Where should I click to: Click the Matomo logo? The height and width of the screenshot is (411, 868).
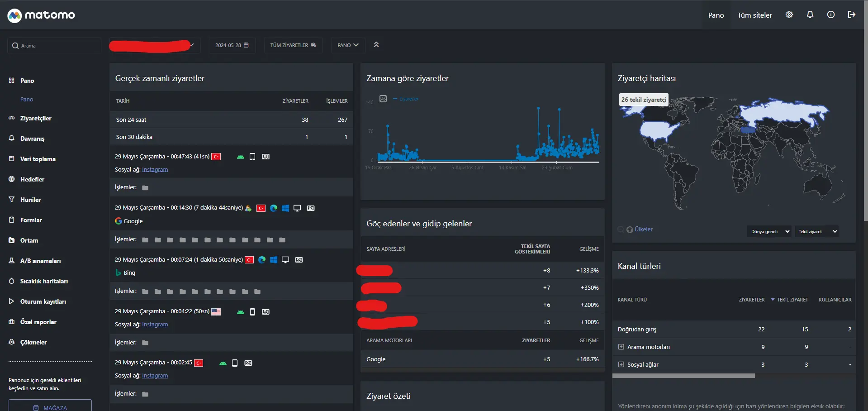coord(41,15)
